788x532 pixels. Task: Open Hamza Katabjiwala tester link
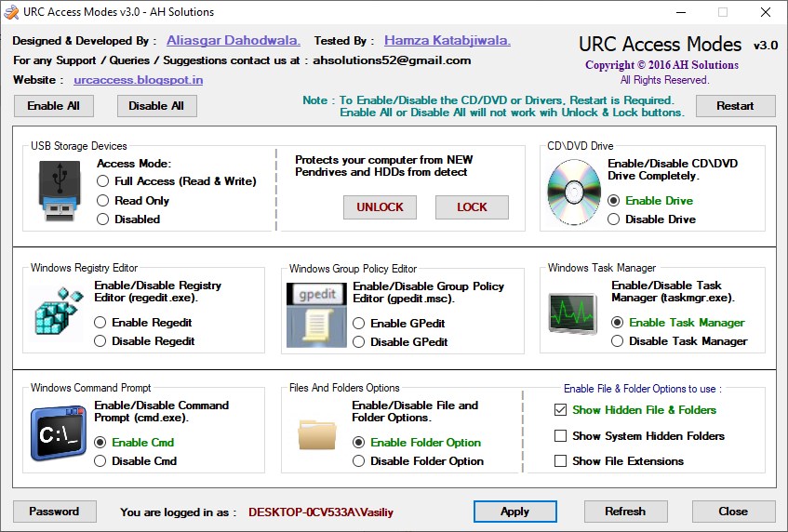tap(447, 41)
